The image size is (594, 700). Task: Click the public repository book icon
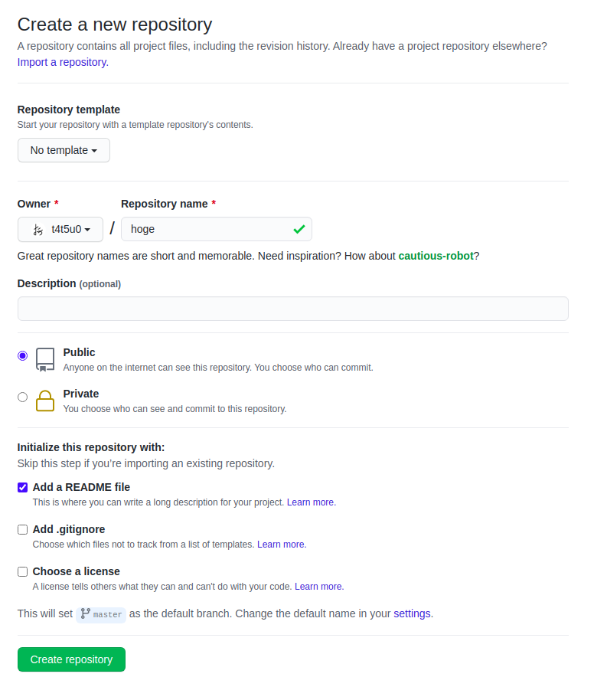pyautogui.click(x=45, y=359)
